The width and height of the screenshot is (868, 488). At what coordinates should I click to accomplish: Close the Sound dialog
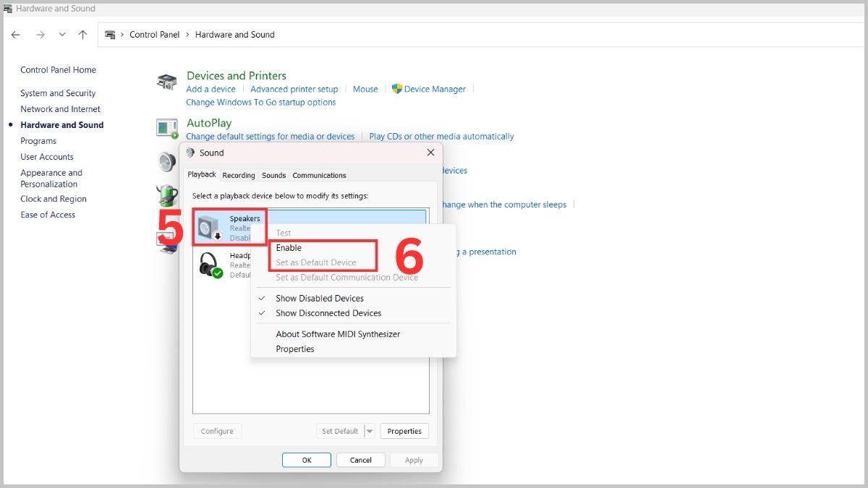(x=430, y=153)
